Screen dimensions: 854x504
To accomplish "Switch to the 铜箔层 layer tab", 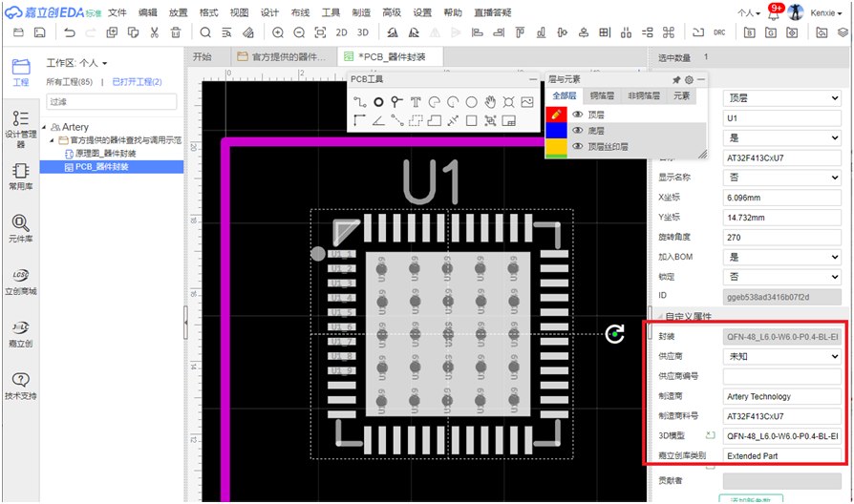I will pos(601,96).
